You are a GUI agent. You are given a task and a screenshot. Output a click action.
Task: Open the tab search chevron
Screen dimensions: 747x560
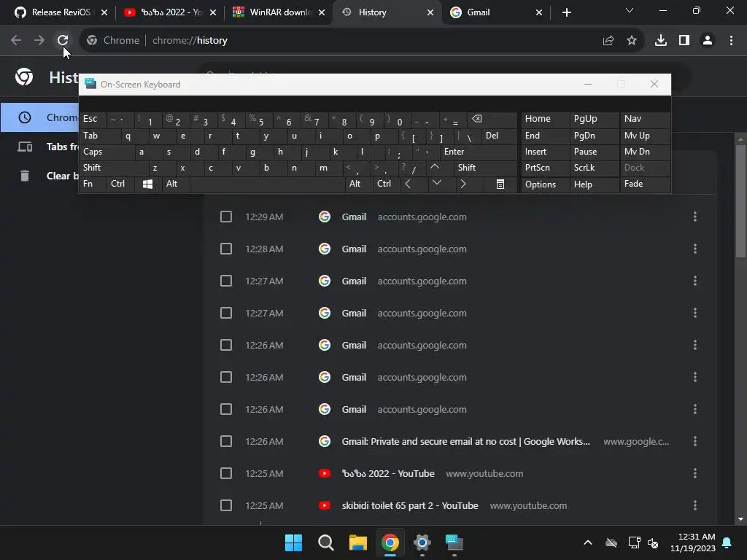(x=630, y=10)
